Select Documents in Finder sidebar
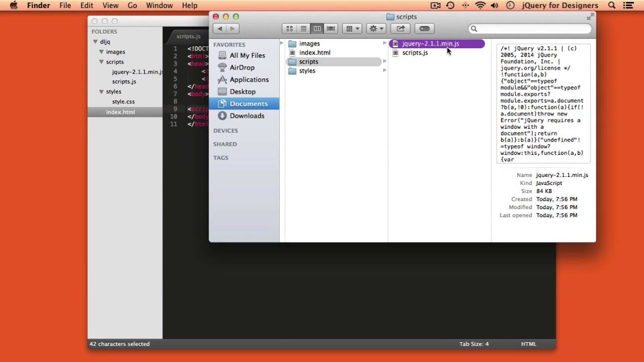The height and width of the screenshot is (362, 644). [244, 104]
